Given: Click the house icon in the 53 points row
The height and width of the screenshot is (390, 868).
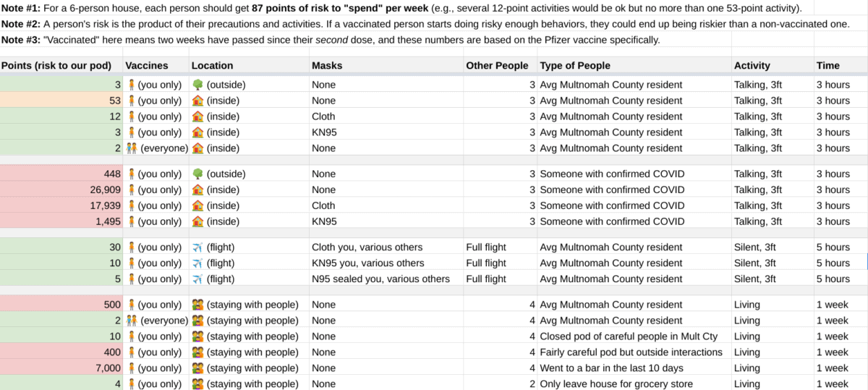Looking at the screenshot, I should point(197,101).
